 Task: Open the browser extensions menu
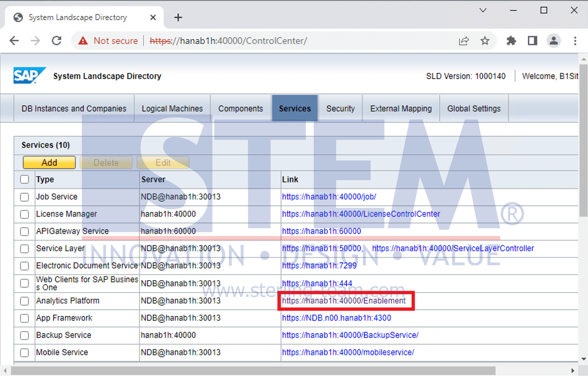click(511, 41)
